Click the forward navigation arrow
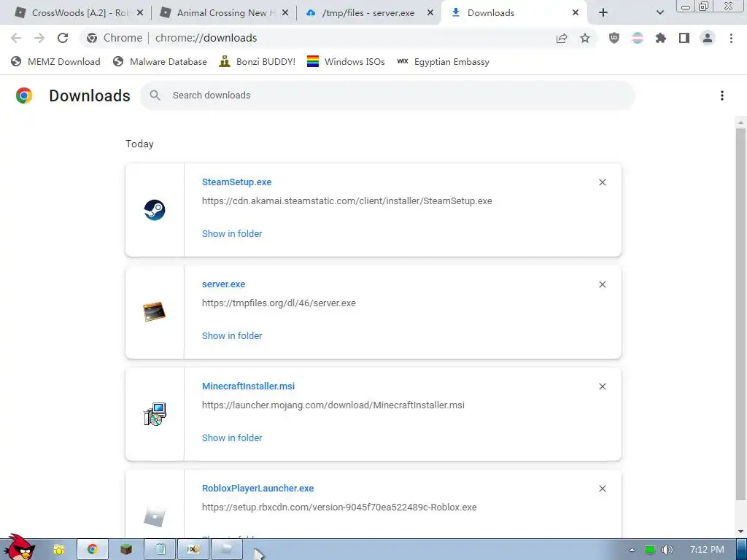The height and width of the screenshot is (560, 747). [x=39, y=38]
